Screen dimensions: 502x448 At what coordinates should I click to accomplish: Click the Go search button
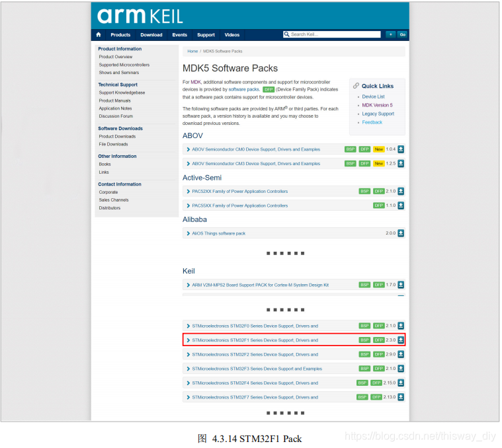pos(402,34)
